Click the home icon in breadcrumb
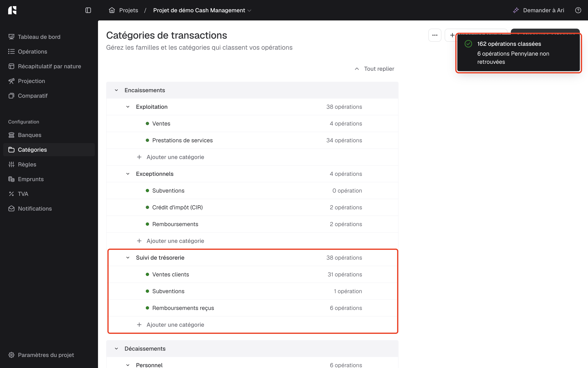 click(x=112, y=10)
